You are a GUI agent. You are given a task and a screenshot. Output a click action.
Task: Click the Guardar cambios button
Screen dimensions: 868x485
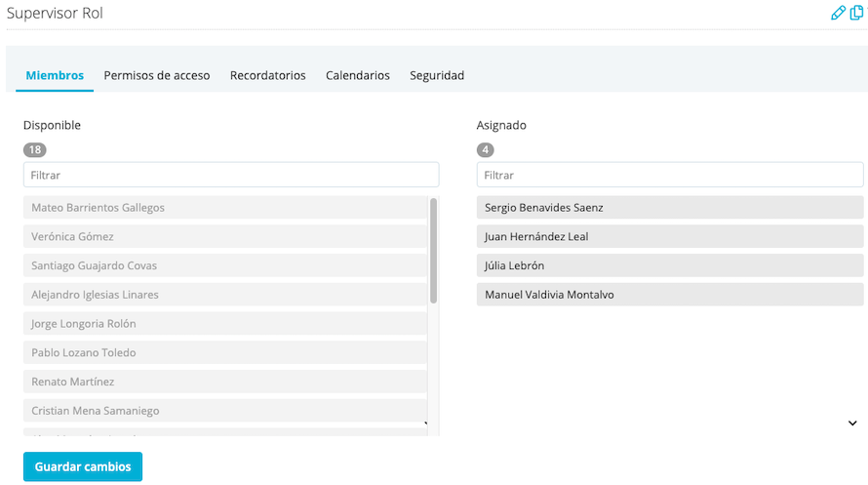(x=83, y=466)
